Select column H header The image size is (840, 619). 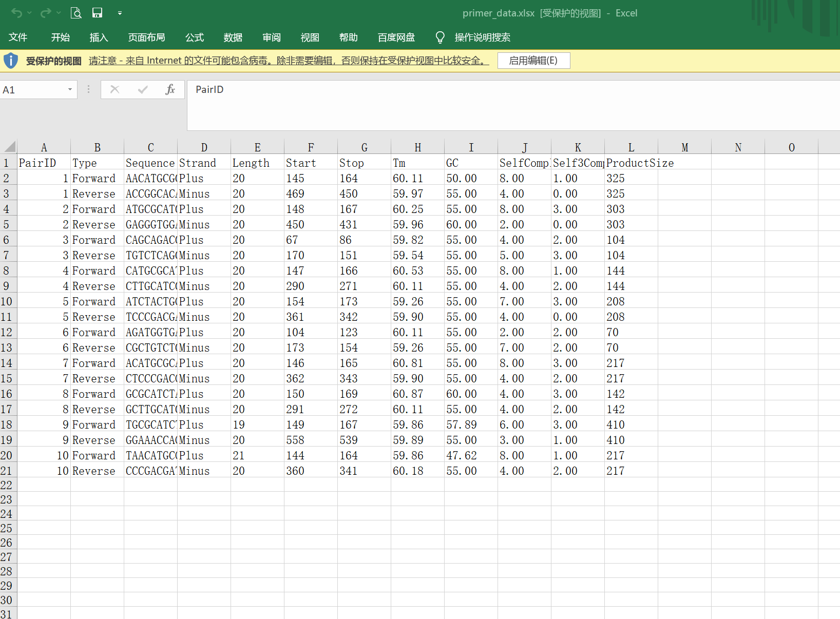pyautogui.click(x=418, y=147)
